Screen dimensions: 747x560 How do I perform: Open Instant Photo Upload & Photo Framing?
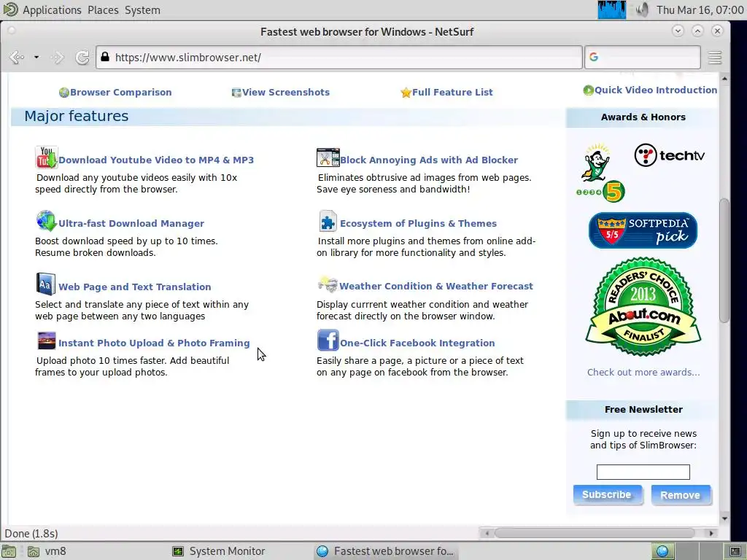coord(154,343)
